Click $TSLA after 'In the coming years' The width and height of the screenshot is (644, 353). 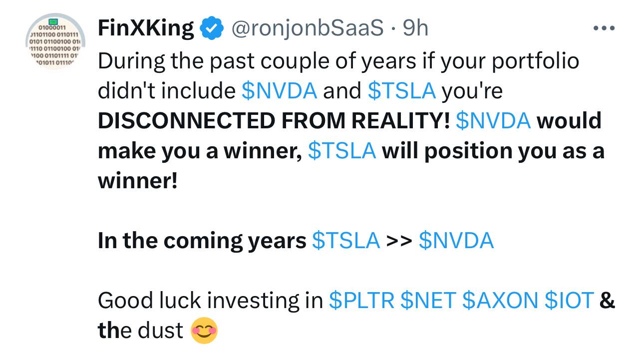point(346,240)
